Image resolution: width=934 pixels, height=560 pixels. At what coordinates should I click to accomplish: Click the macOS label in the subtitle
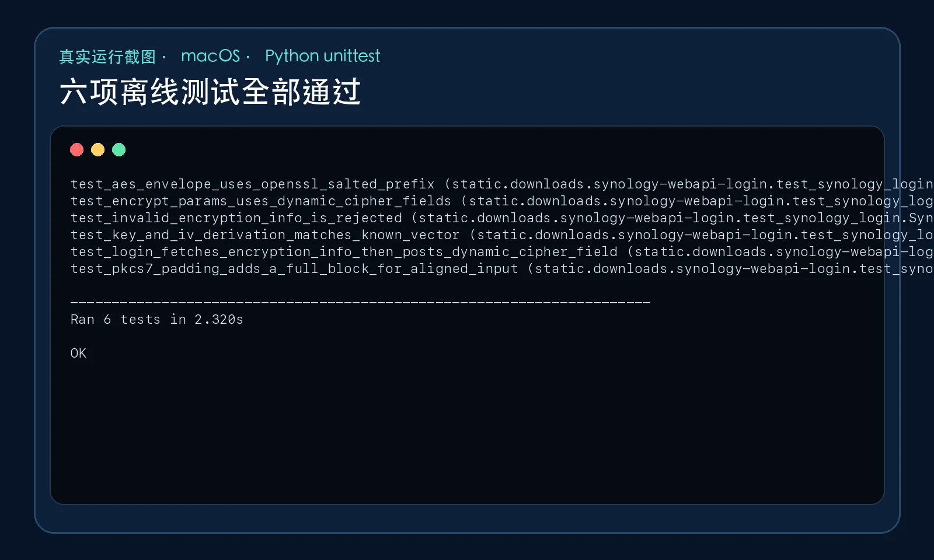click(210, 56)
